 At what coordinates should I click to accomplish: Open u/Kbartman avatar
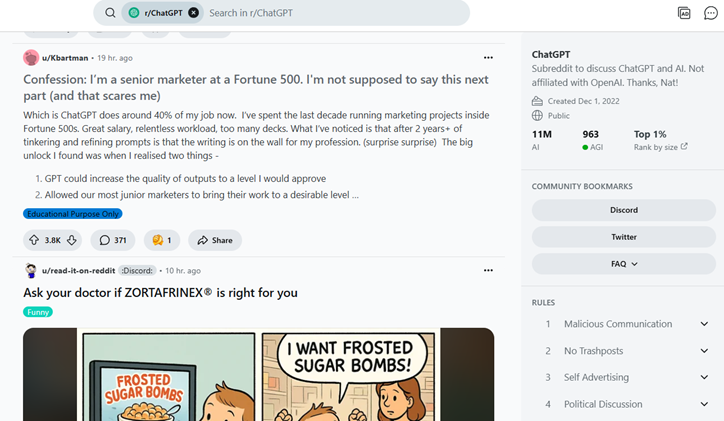click(x=31, y=58)
